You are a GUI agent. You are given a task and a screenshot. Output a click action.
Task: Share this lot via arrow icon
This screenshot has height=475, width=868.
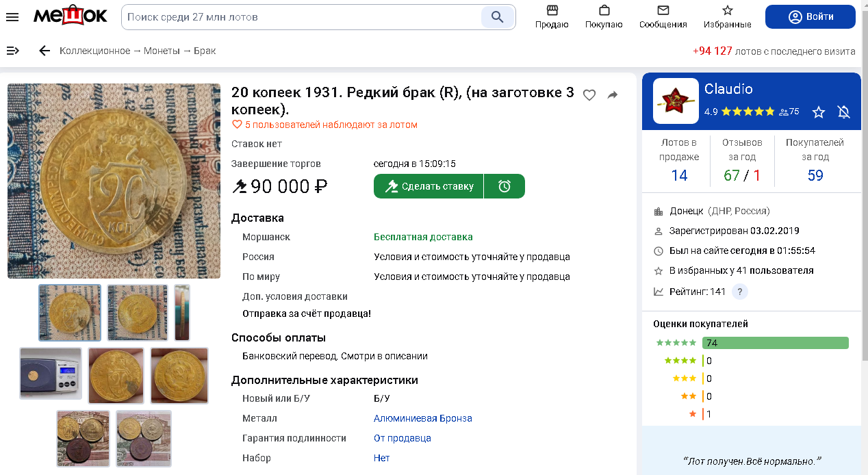click(x=613, y=95)
